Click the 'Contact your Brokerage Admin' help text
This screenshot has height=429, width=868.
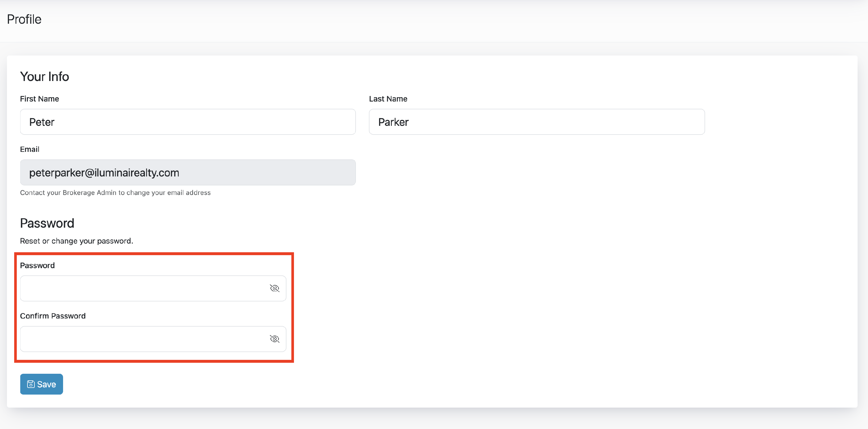(x=115, y=192)
